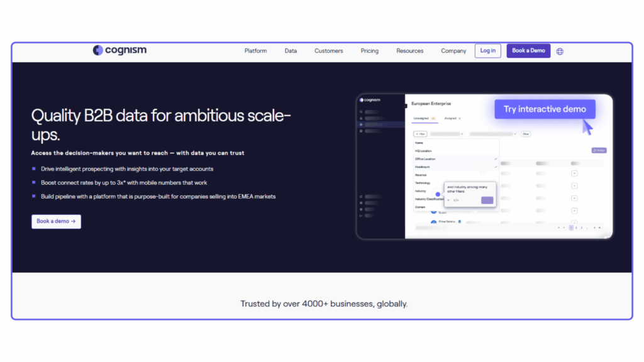Select the HQ Location filter option
Viewport: 644px width, 362px height.
pyautogui.click(x=423, y=151)
